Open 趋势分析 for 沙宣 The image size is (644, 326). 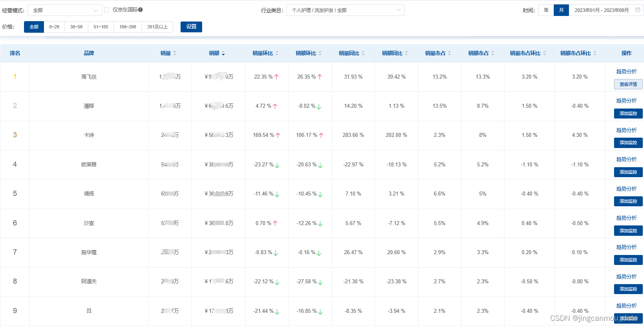click(x=626, y=218)
